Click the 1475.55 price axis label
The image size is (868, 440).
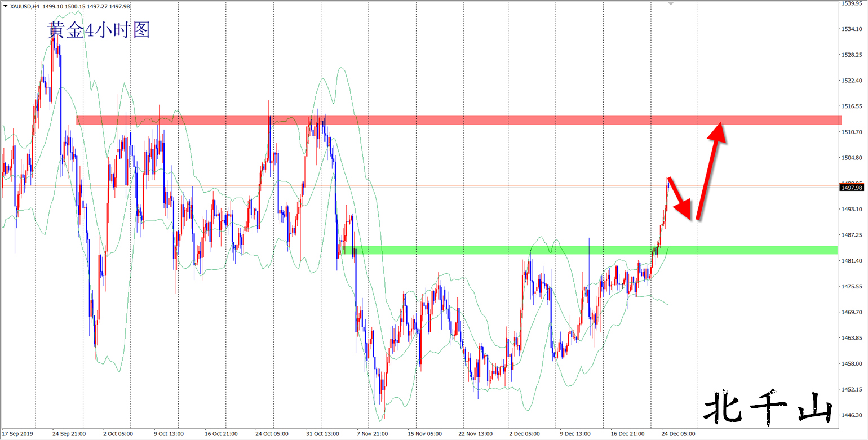click(852, 286)
